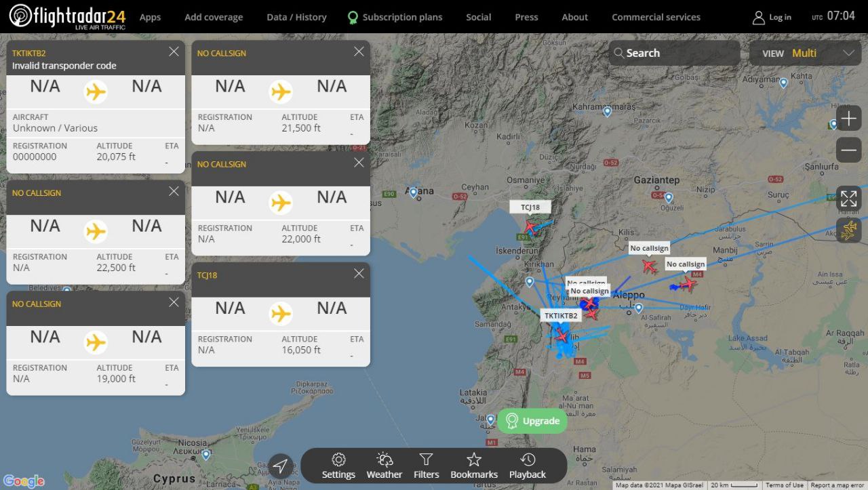Open Bookmarks
The image size is (868, 490).
474,466
